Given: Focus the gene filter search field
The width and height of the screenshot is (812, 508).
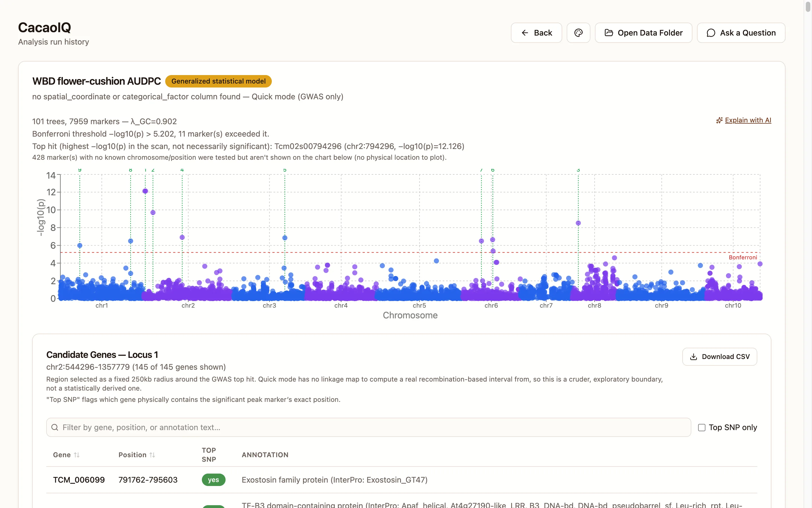Looking at the screenshot, I should click(x=369, y=427).
